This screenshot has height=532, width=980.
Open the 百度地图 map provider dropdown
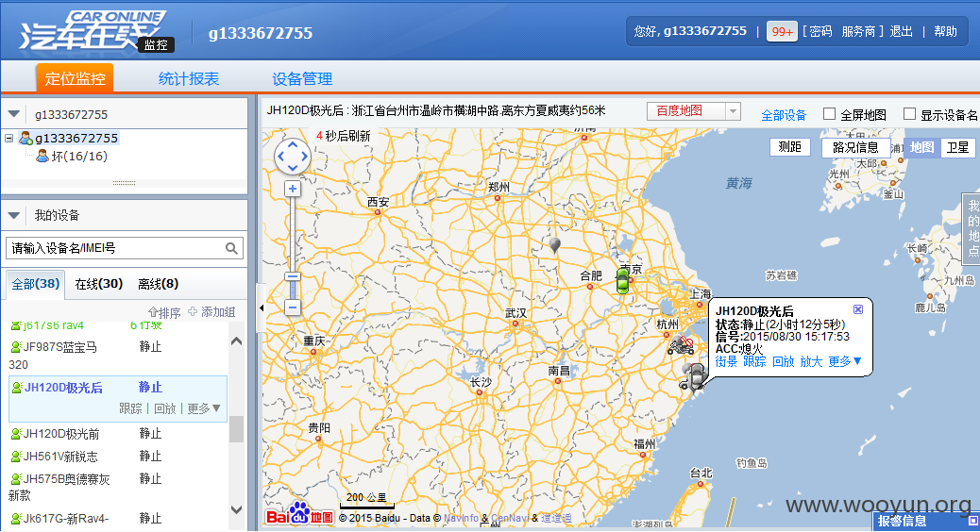click(694, 111)
